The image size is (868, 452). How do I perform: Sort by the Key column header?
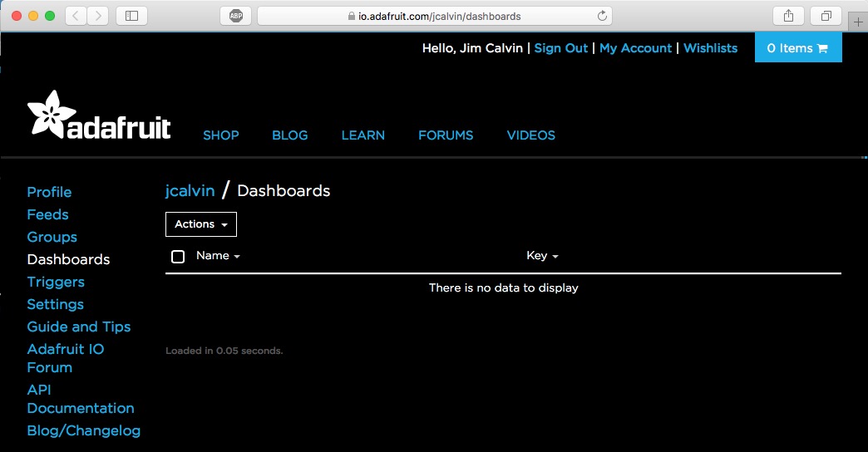click(x=542, y=256)
